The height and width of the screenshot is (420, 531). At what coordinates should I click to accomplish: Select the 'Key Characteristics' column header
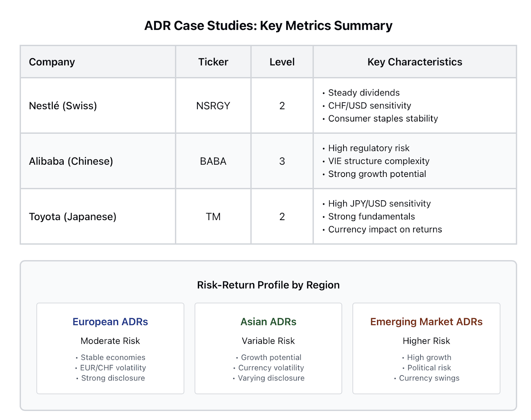click(x=415, y=62)
